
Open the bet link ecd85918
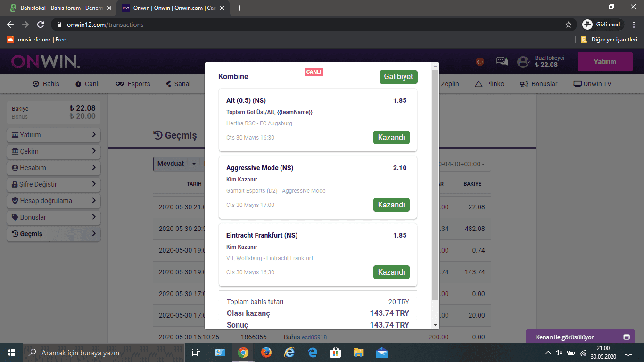pos(314,337)
